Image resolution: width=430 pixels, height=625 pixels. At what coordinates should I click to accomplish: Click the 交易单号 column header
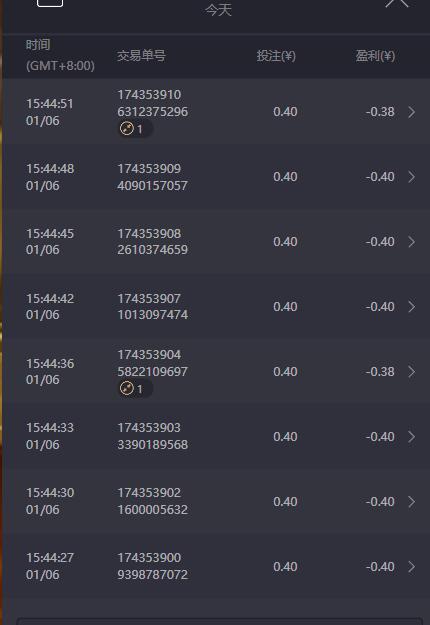point(141,55)
